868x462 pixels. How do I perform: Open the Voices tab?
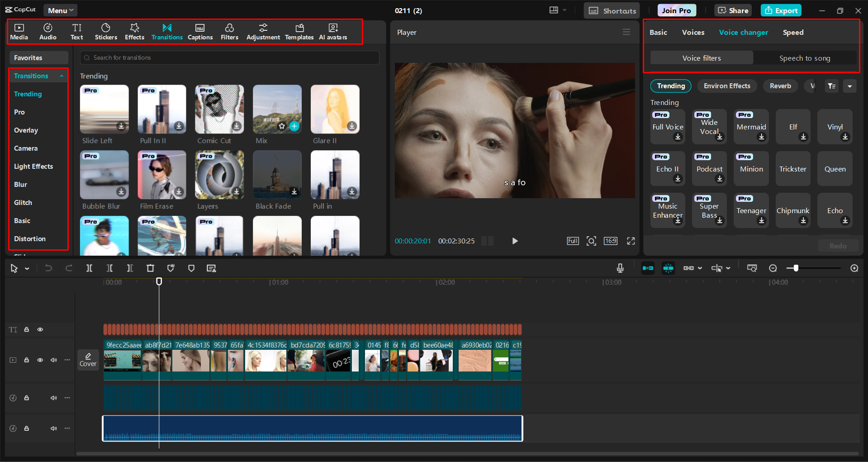point(693,32)
